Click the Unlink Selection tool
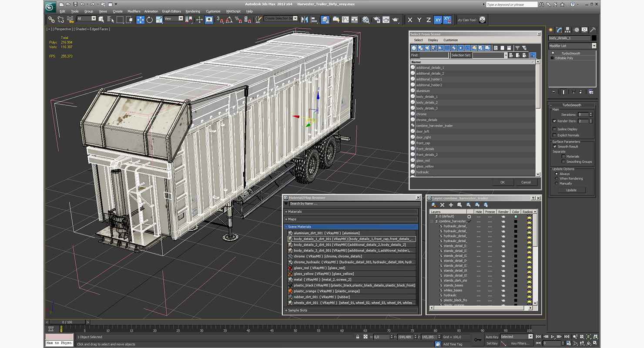This screenshot has height=348, width=644. (x=60, y=20)
